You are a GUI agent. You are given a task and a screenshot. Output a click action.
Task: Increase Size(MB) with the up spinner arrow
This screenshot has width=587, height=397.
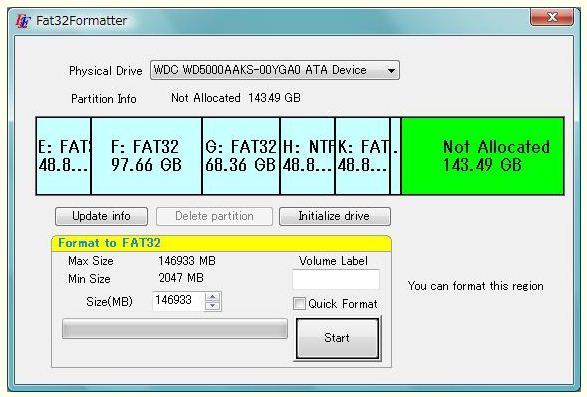pos(213,297)
